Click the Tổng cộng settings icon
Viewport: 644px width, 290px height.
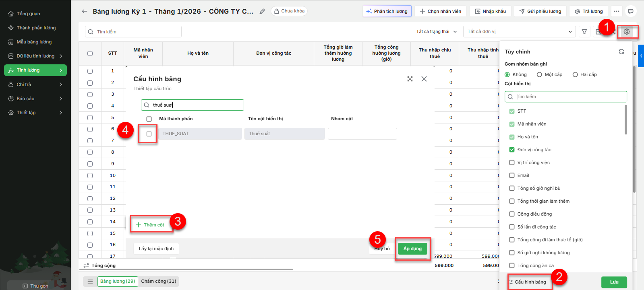(x=86, y=265)
